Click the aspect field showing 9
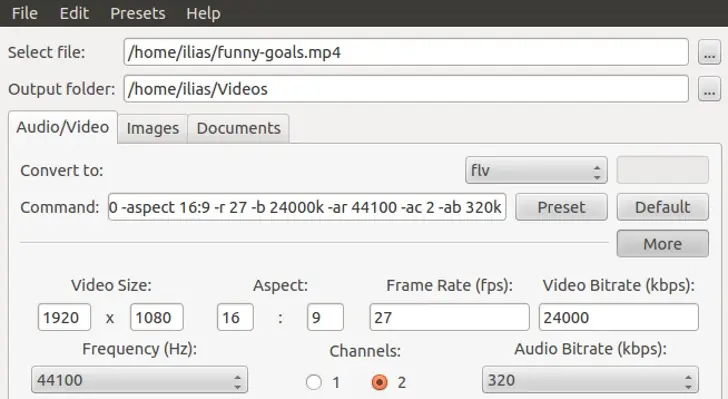 (x=325, y=317)
